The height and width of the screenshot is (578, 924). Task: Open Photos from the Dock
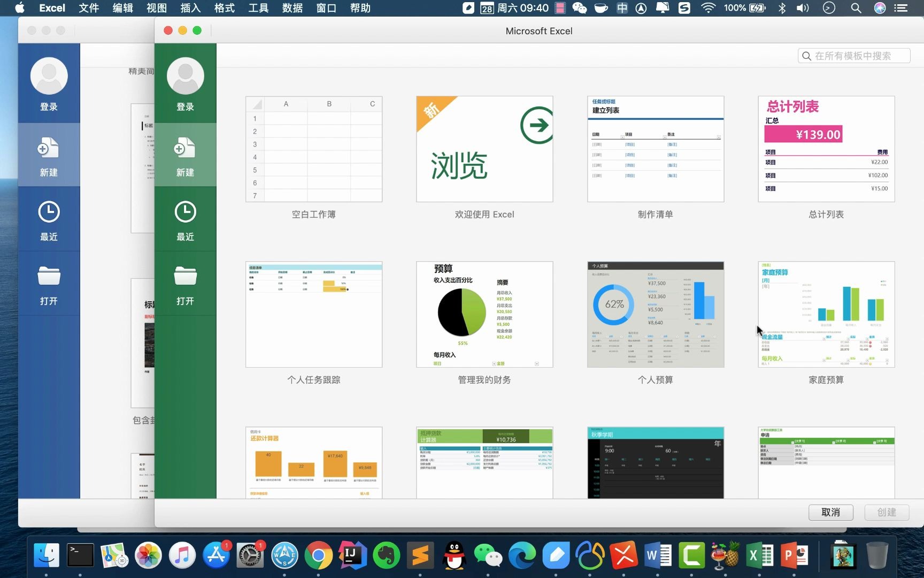point(148,556)
